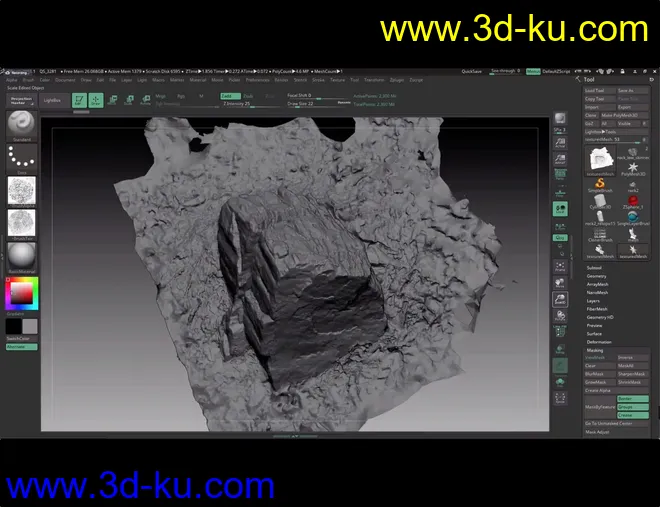Expand the NanoMesh subpalette
Image resolution: width=660 pixels, height=507 pixels.
[x=597, y=292]
